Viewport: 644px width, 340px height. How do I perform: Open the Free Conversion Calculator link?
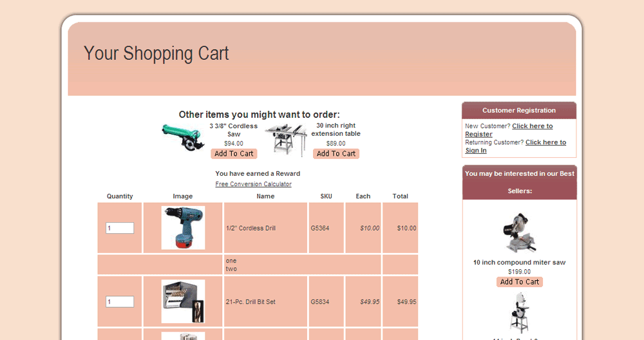253,184
